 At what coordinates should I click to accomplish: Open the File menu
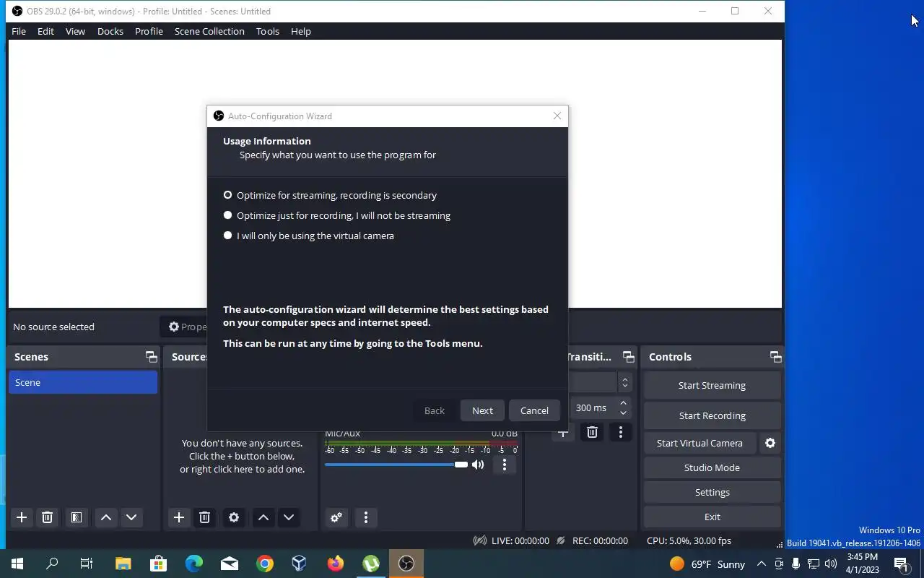19,31
